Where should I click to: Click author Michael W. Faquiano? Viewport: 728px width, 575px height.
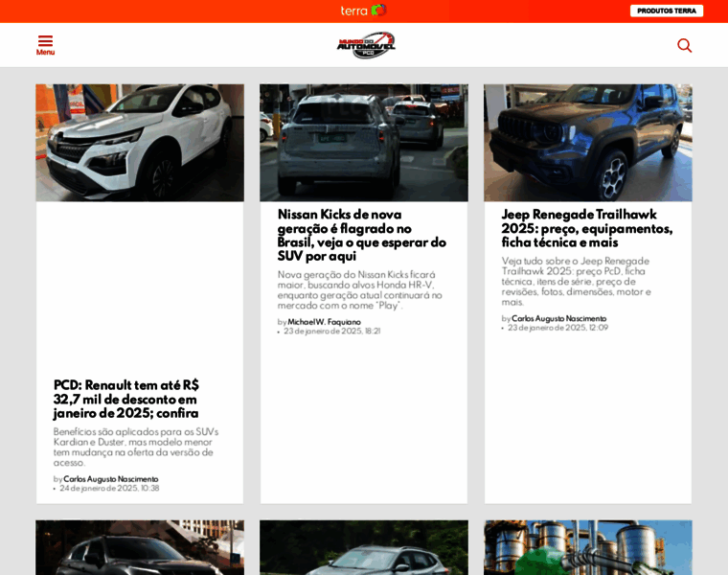[x=324, y=322]
